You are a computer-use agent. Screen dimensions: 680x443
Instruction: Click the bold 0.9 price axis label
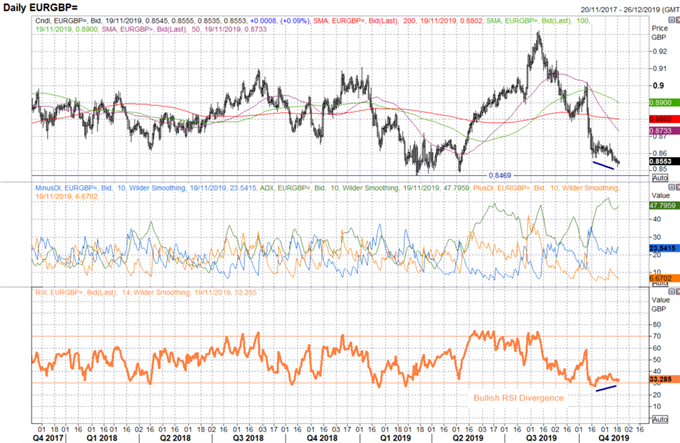click(658, 85)
